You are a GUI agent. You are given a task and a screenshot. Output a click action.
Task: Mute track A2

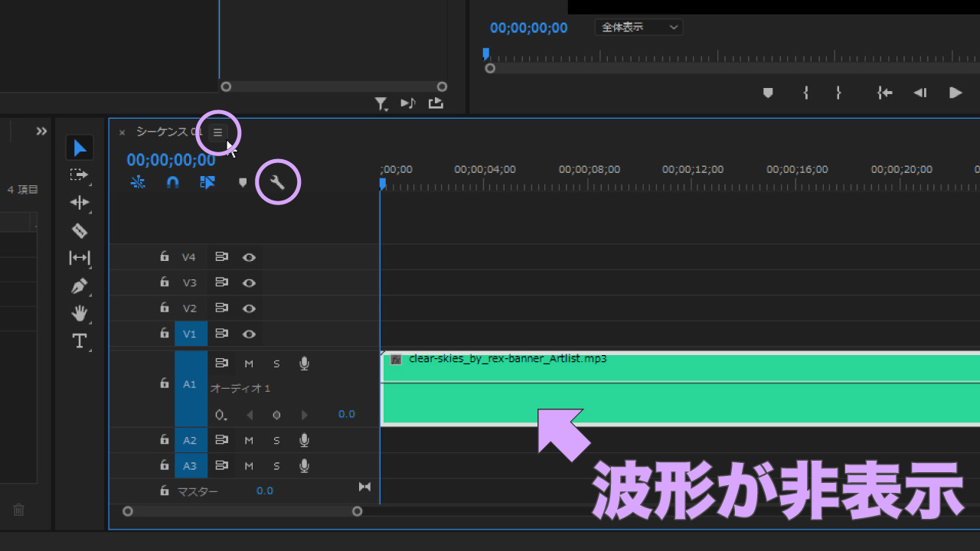click(249, 440)
